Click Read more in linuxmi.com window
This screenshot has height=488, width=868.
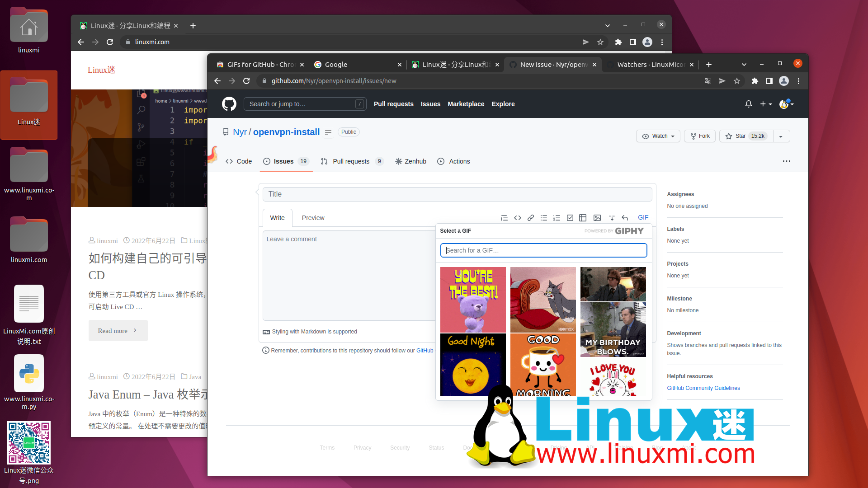(118, 331)
